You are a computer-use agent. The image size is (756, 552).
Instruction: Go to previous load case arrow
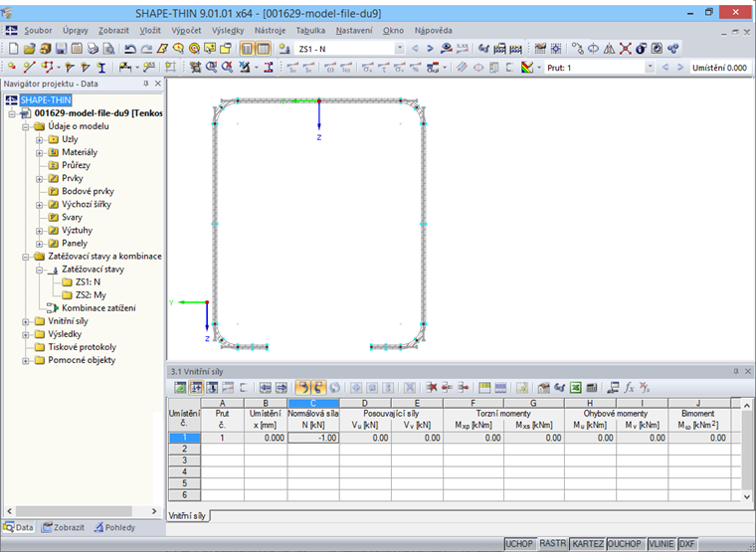[x=415, y=48]
